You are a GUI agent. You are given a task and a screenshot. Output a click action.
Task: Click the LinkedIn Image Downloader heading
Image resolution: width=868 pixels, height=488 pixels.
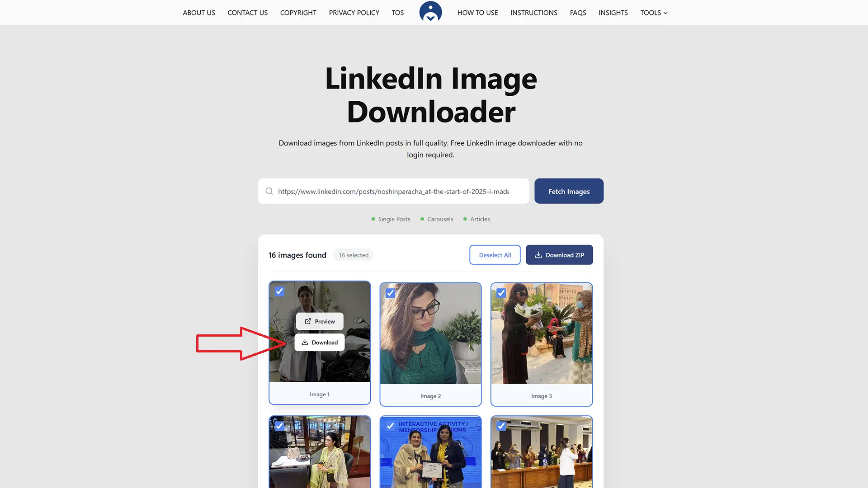coord(431,95)
